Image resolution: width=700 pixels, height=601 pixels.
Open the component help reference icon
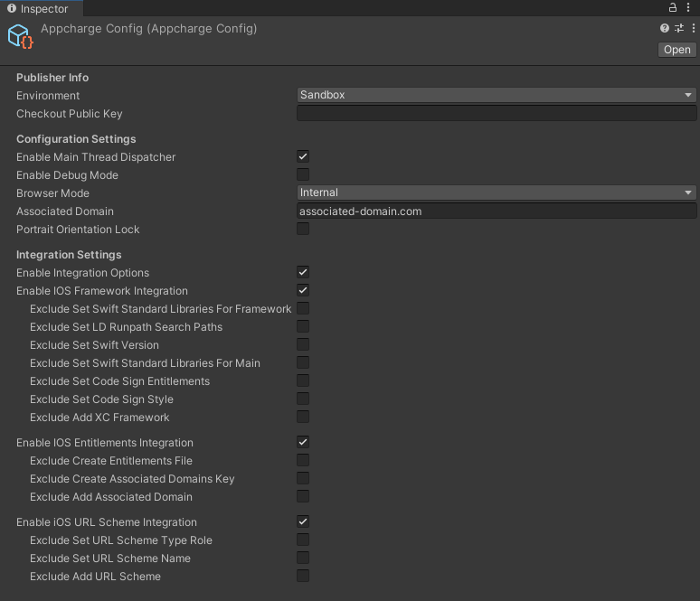coord(665,28)
